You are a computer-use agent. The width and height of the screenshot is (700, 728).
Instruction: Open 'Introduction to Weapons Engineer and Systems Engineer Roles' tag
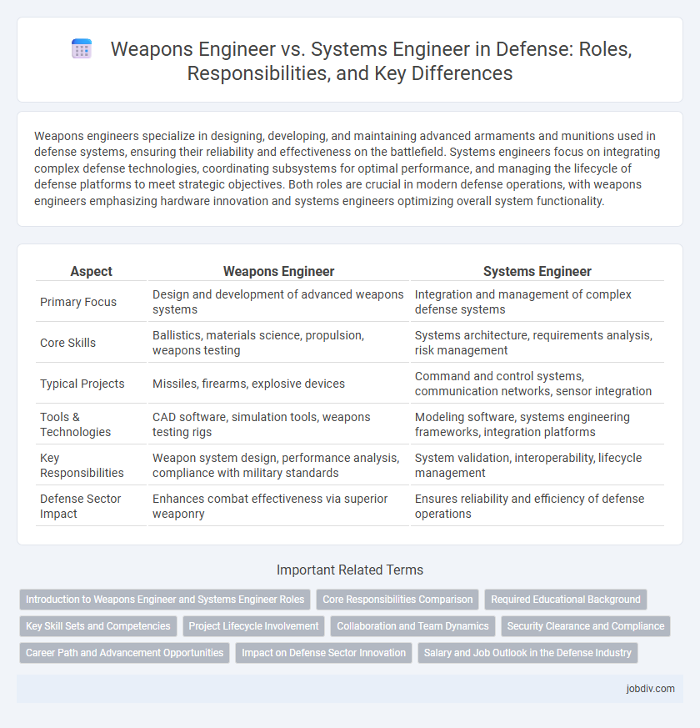(x=165, y=600)
